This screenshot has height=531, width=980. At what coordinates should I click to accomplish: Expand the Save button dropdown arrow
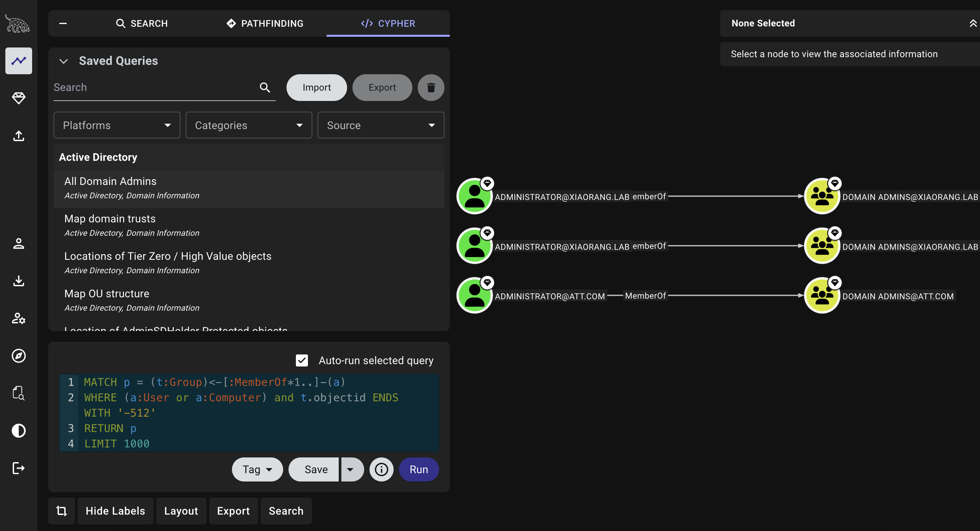[350, 469]
